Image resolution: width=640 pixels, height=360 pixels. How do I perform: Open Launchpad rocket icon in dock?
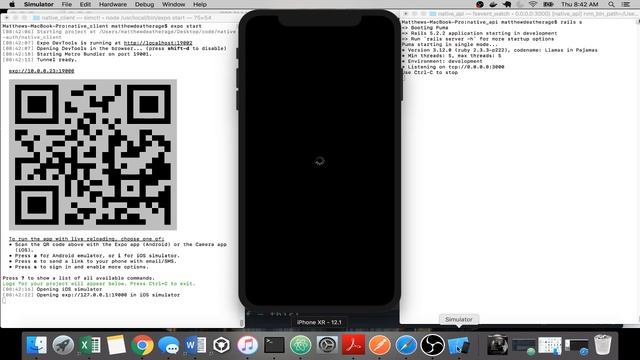point(63,345)
